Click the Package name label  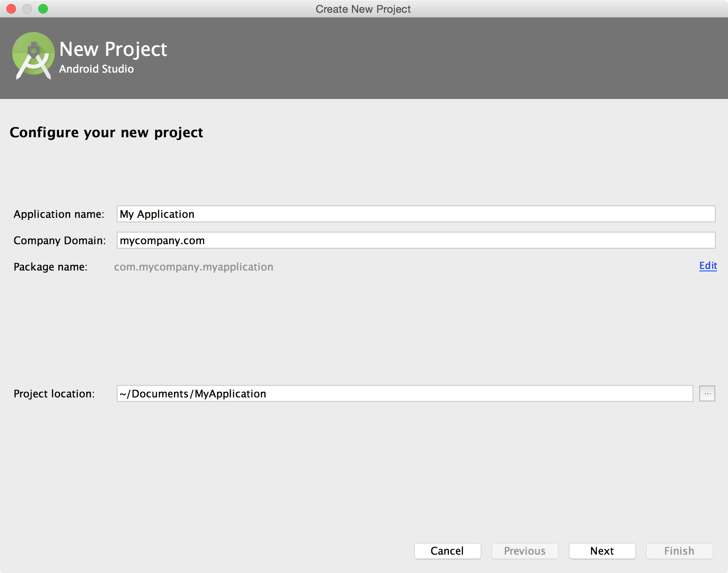pyautogui.click(x=51, y=267)
